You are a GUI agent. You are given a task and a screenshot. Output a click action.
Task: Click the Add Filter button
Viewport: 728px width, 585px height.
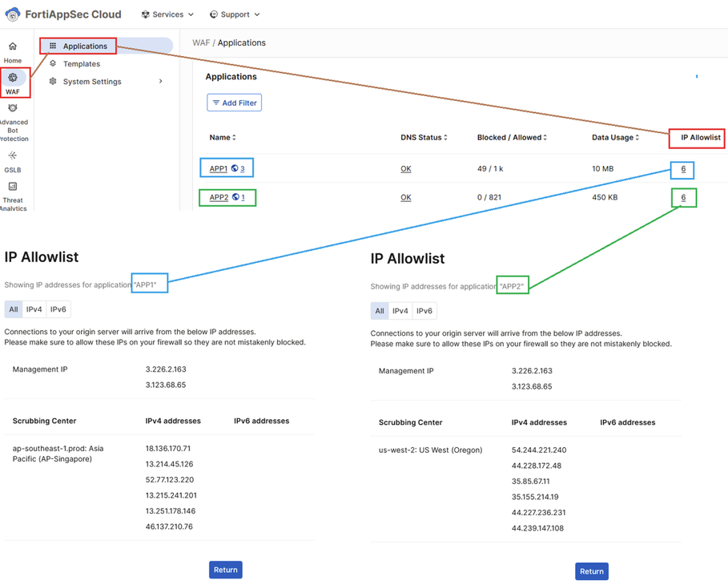pyautogui.click(x=234, y=103)
